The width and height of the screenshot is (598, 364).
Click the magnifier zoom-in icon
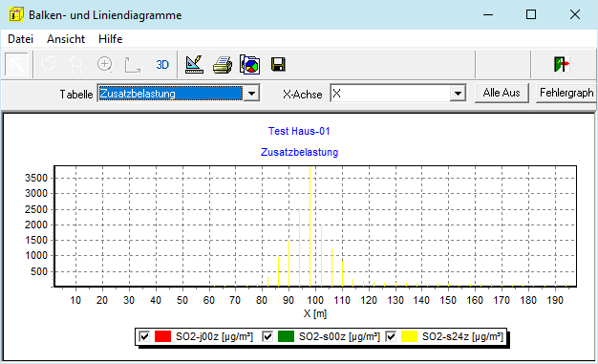[x=104, y=64]
